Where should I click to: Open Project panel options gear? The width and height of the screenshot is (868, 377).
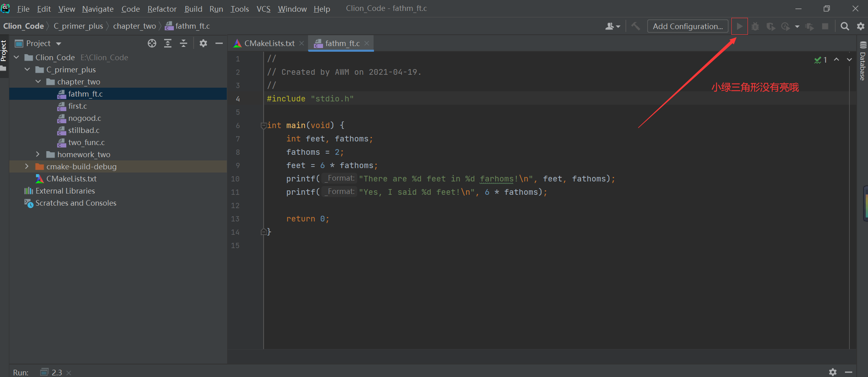203,43
